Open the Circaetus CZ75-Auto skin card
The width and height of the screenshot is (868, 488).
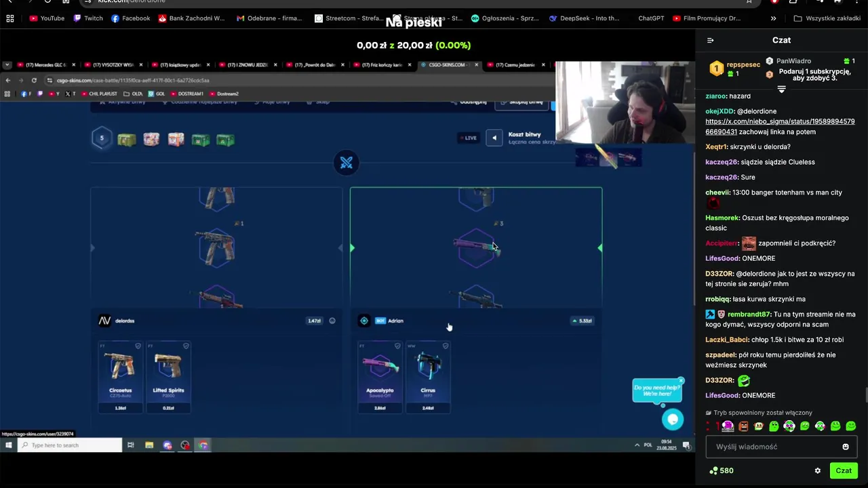(120, 376)
